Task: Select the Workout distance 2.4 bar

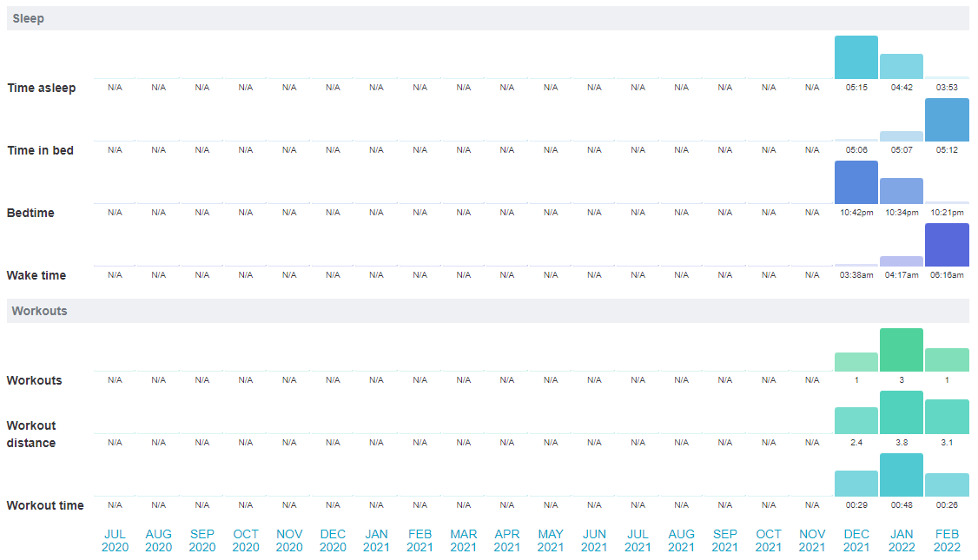Action: click(x=856, y=421)
